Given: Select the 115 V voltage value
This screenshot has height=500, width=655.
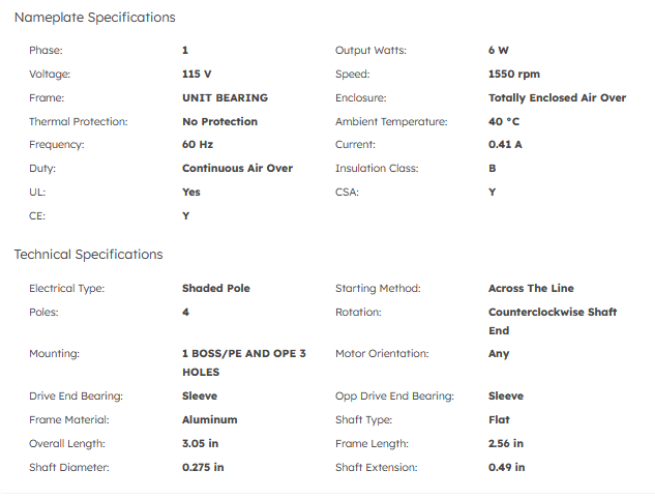Looking at the screenshot, I should click(197, 74).
